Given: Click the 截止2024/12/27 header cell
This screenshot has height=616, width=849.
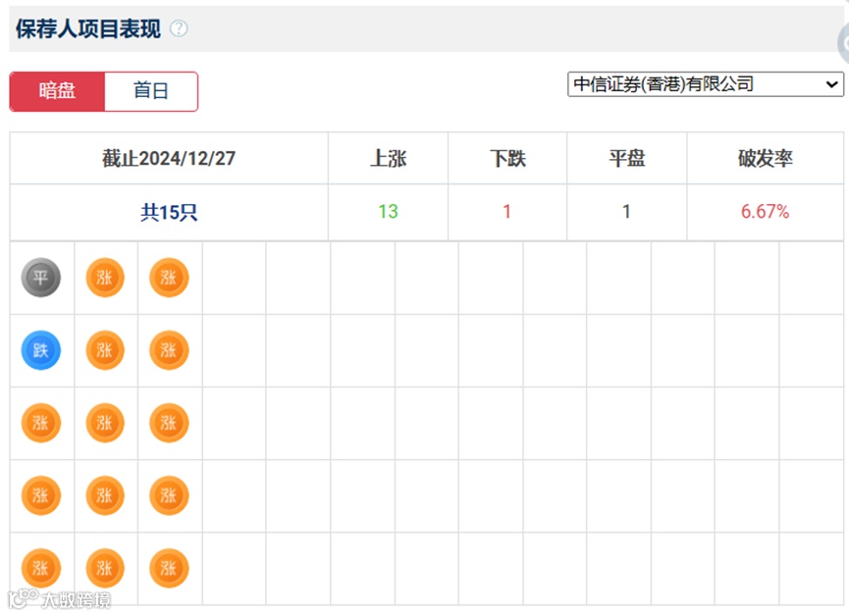Looking at the screenshot, I should click(x=169, y=159).
